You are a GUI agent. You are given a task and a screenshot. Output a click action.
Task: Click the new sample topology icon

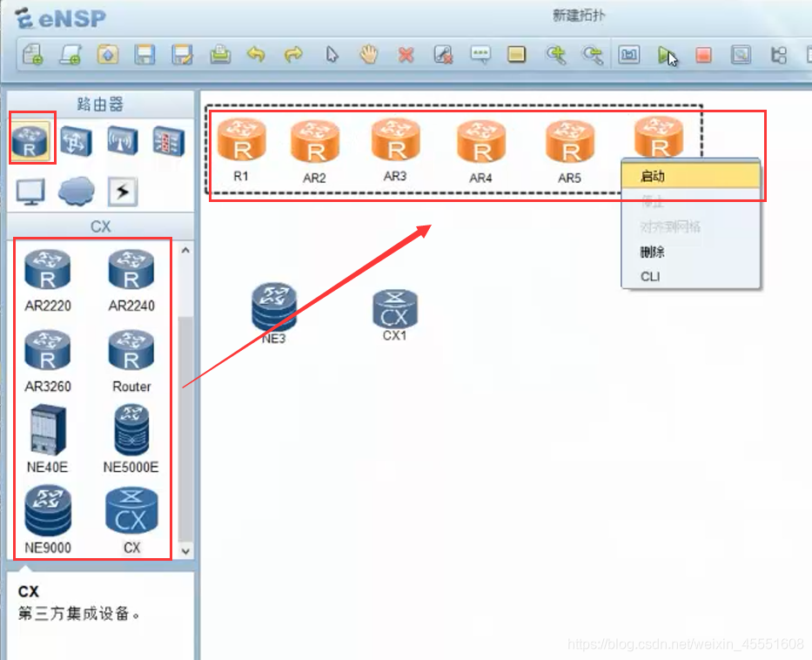click(x=70, y=54)
